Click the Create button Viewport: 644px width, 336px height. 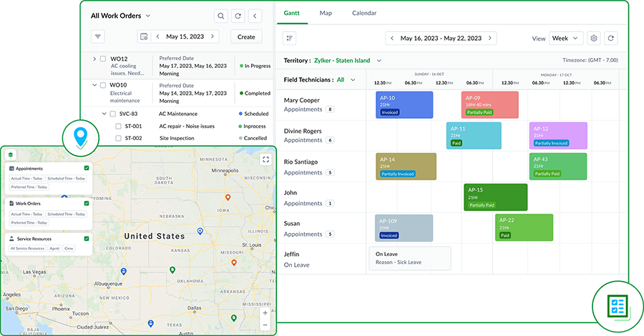click(x=246, y=37)
